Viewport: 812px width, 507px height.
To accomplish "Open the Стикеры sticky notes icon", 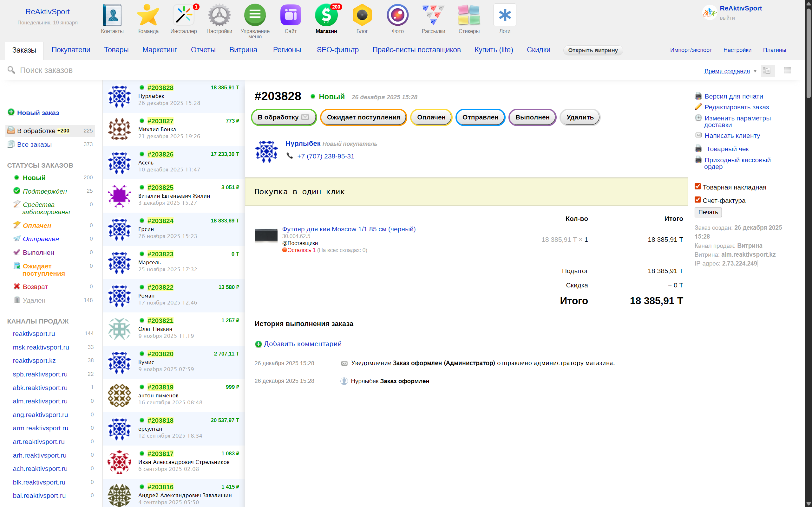I will tap(469, 16).
